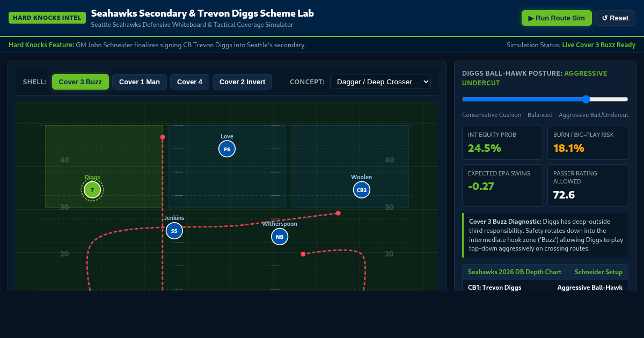This screenshot has height=338, width=644.
Task: Click the Jenkins SS player marker
Action: coord(174,231)
